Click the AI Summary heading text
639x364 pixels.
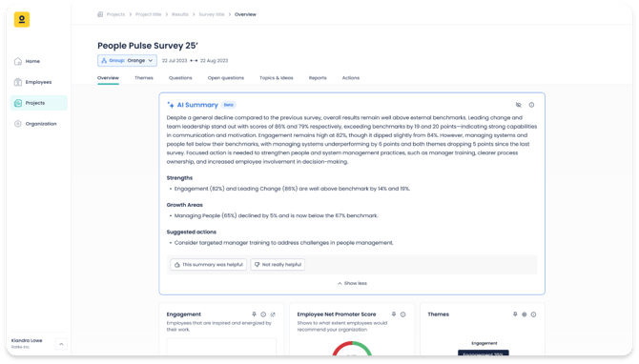197,105
